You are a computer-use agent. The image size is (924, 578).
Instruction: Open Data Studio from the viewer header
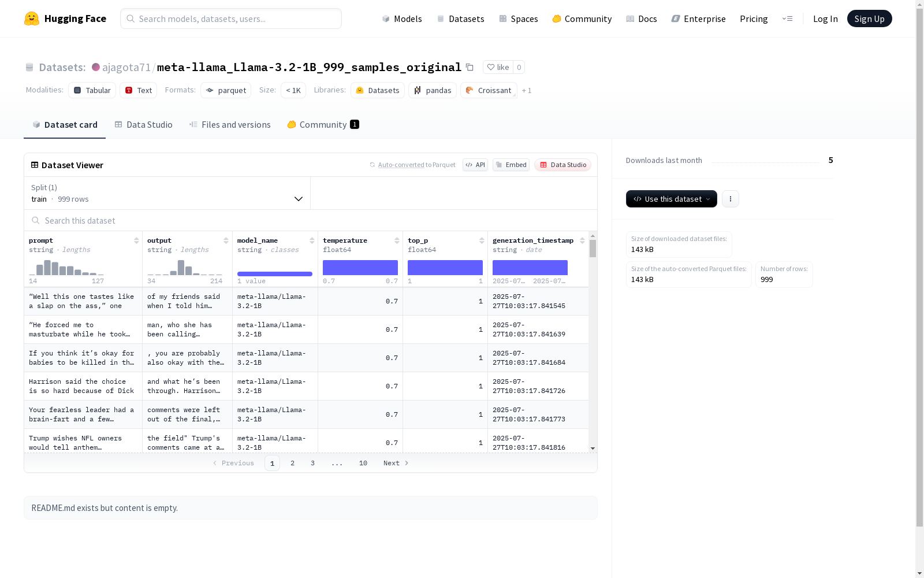pyautogui.click(x=562, y=165)
